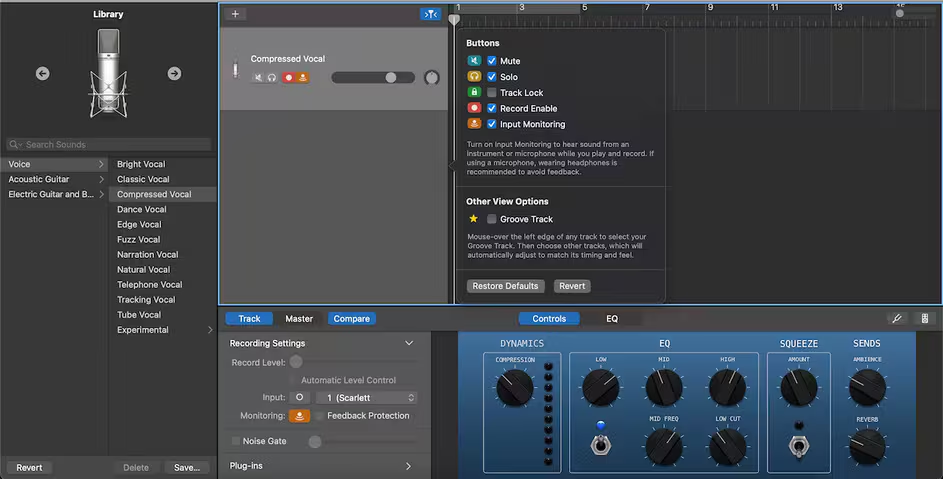
Task: Expand the Voice category chevron
Action: click(101, 164)
